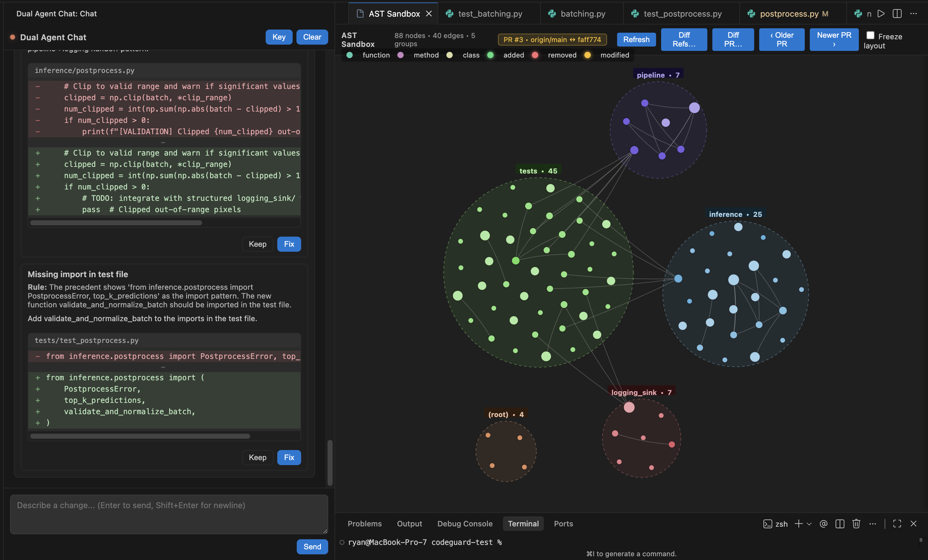Click the run play icon in editor toolbar

point(881,14)
